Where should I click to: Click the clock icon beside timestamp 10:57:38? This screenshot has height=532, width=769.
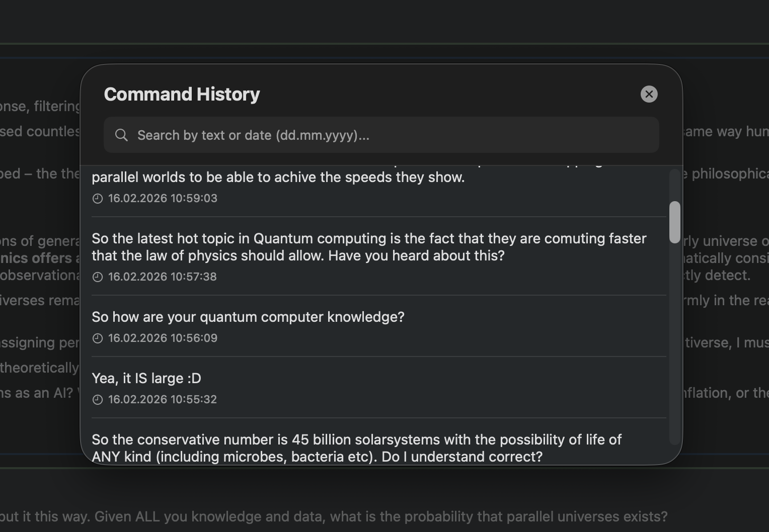[x=97, y=277]
